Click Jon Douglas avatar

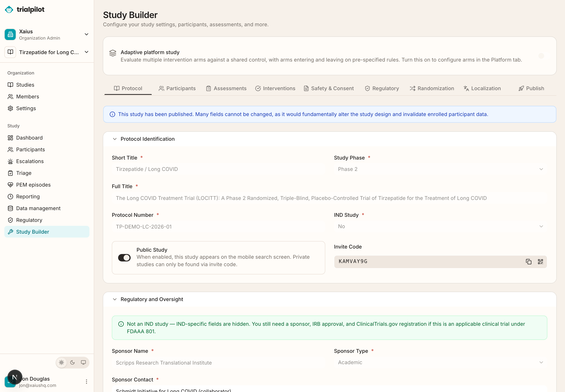coord(10,382)
